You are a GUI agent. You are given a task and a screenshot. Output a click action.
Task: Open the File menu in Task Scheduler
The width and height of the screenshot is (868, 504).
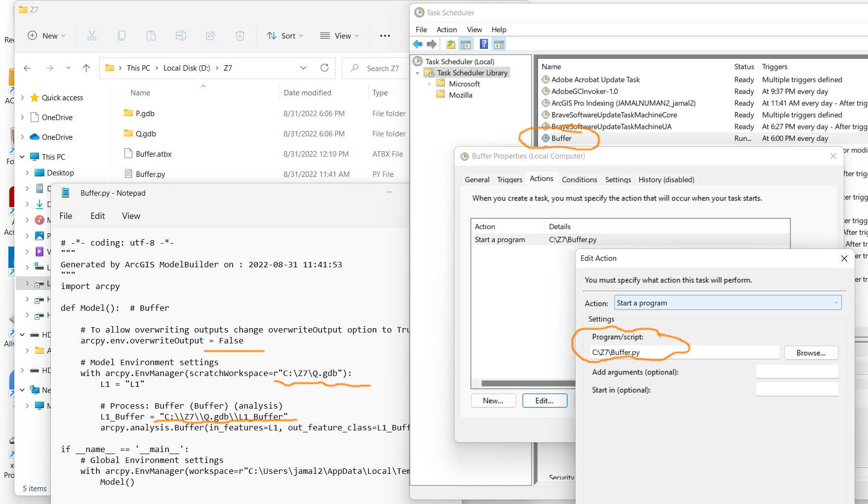(x=421, y=30)
